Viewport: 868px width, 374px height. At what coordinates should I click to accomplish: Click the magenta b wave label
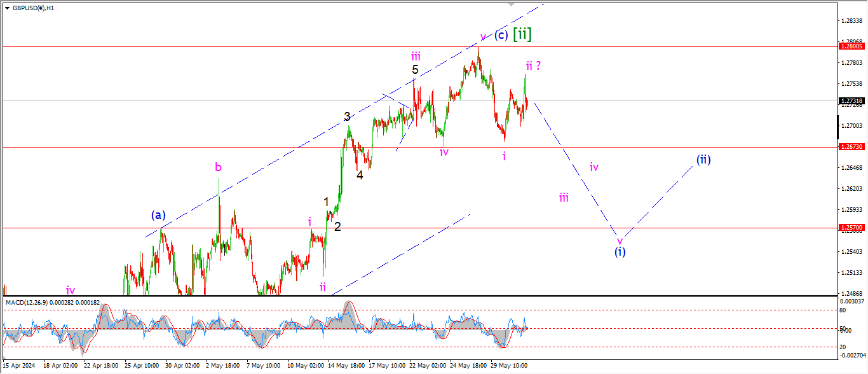click(218, 167)
